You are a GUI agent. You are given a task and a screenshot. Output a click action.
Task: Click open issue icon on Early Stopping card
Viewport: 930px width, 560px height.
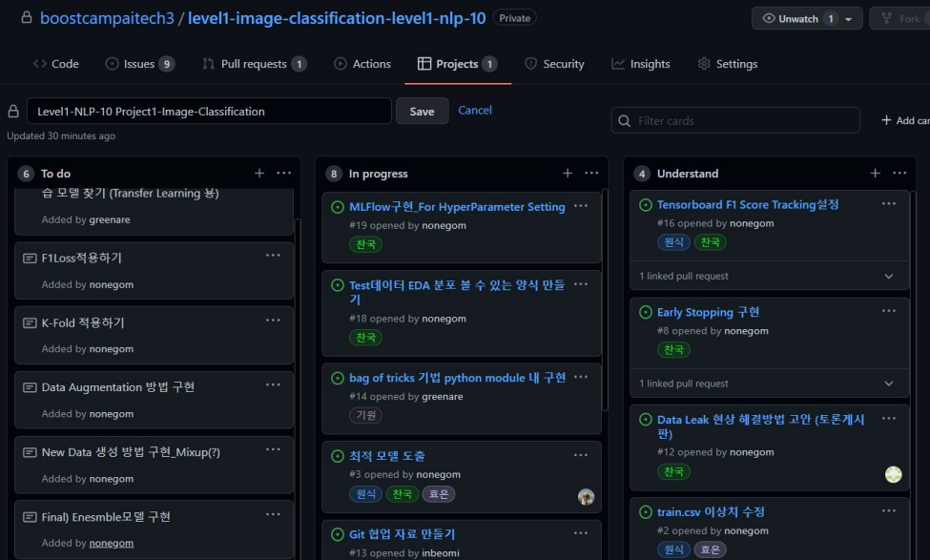[646, 312]
